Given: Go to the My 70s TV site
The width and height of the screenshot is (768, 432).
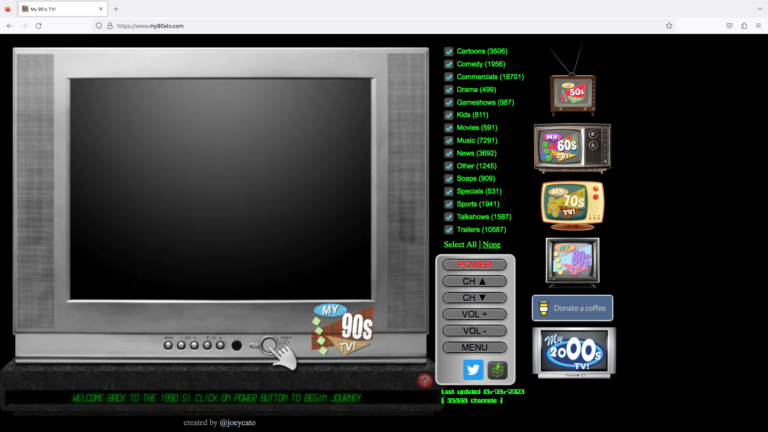Looking at the screenshot, I should click(572, 205).
